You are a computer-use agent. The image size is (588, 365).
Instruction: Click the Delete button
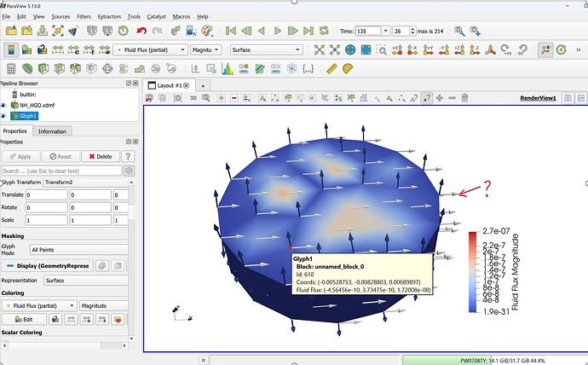point(101,156)
